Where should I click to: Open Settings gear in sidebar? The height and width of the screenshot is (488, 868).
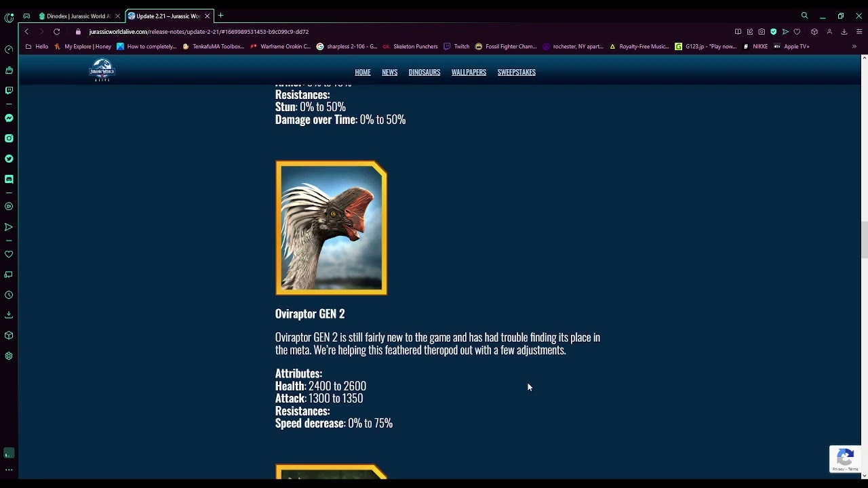point(9,356)
